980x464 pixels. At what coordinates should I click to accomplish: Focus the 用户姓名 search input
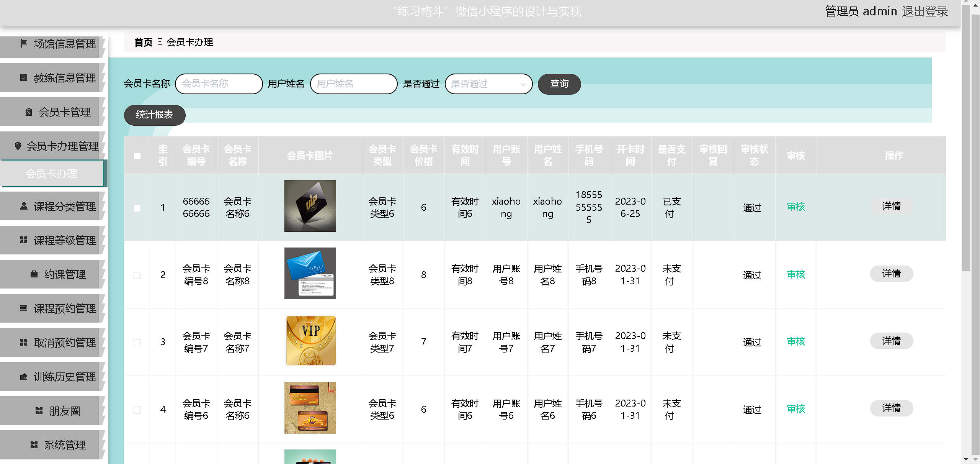tap(354, 84)
